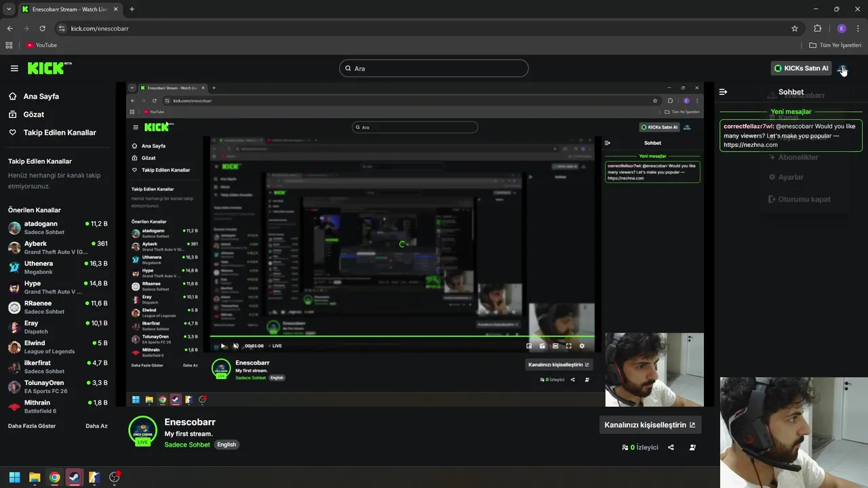
Task: Click the correctfellazr7wl chat username
Action: 748,127
